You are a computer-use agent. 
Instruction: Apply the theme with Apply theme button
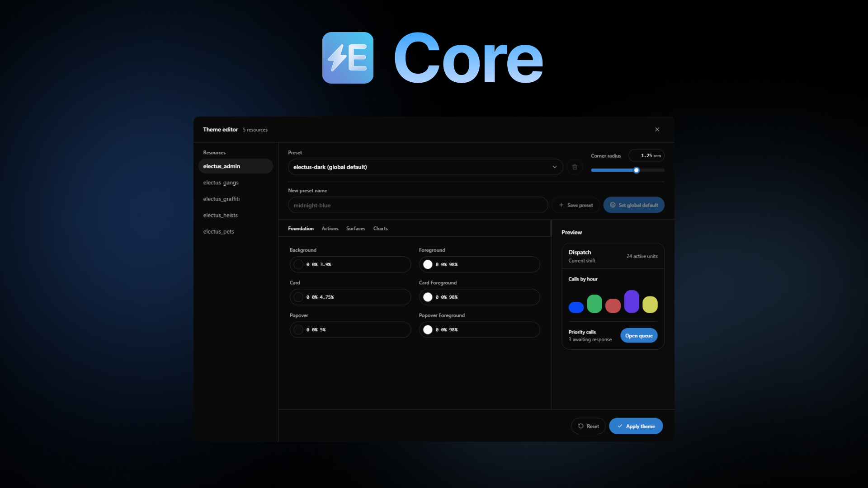636,426
